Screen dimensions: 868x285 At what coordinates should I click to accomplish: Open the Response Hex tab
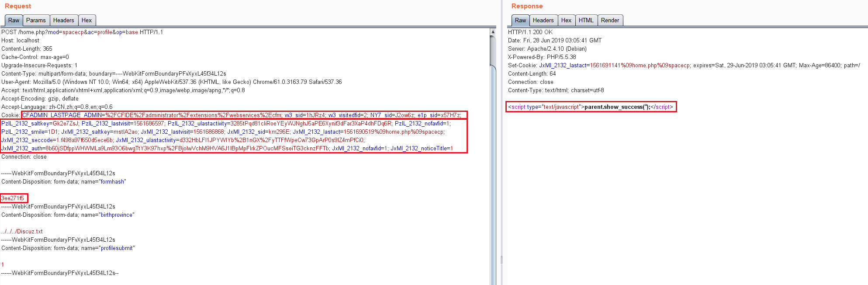point(567,20)
